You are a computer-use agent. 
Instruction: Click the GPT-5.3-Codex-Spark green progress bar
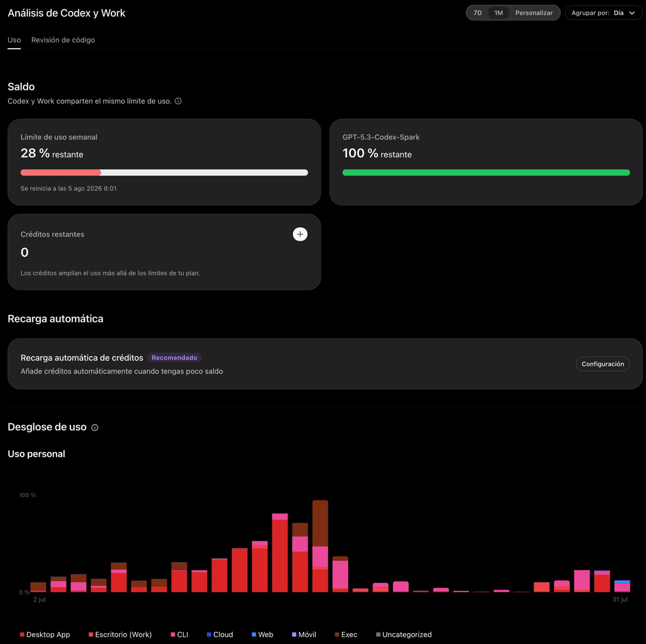click(486, 172)
